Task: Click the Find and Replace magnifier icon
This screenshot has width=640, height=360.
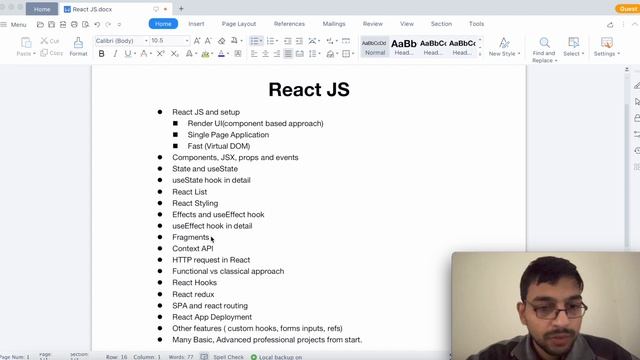Action: [544, 42]
